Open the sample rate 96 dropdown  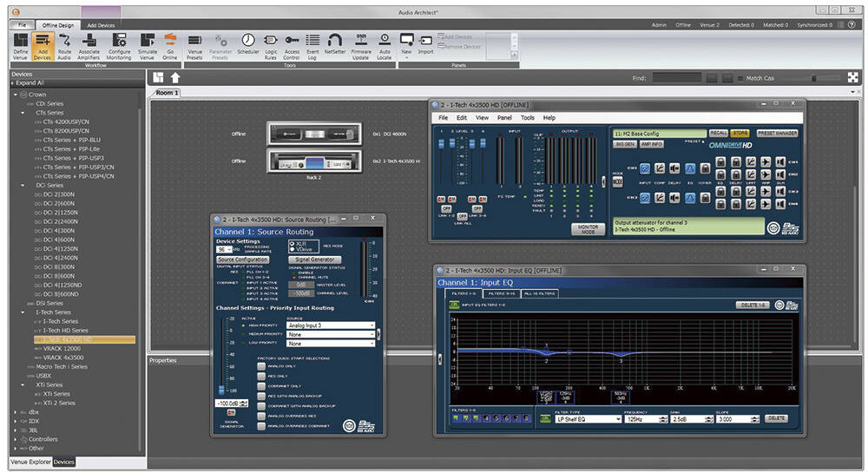(x=224, y=250)
